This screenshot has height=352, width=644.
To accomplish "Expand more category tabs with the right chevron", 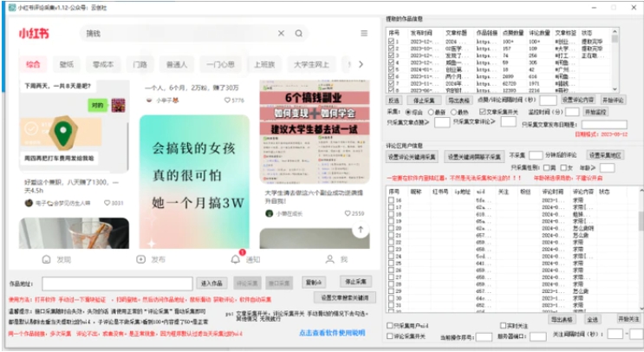I will (361, 64).
